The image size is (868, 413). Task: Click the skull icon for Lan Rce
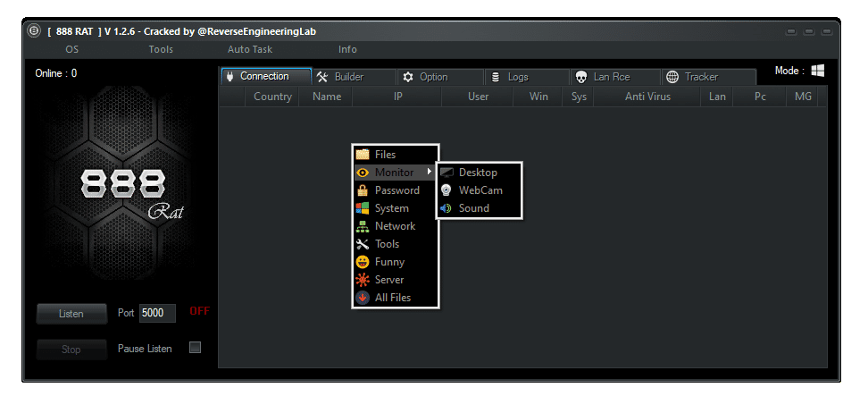tap(581, 77)
